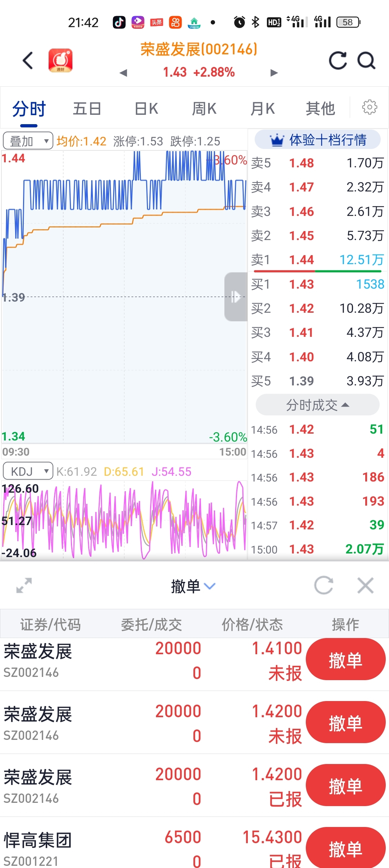Select 买5 price 1.39 row
Image resolution: width=389 pixels, height=868 pixels.
point(317,381)
